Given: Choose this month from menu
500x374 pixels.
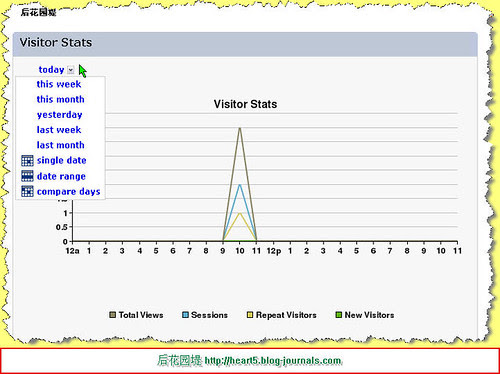Looking at the screenshot, I should [60, 99].
